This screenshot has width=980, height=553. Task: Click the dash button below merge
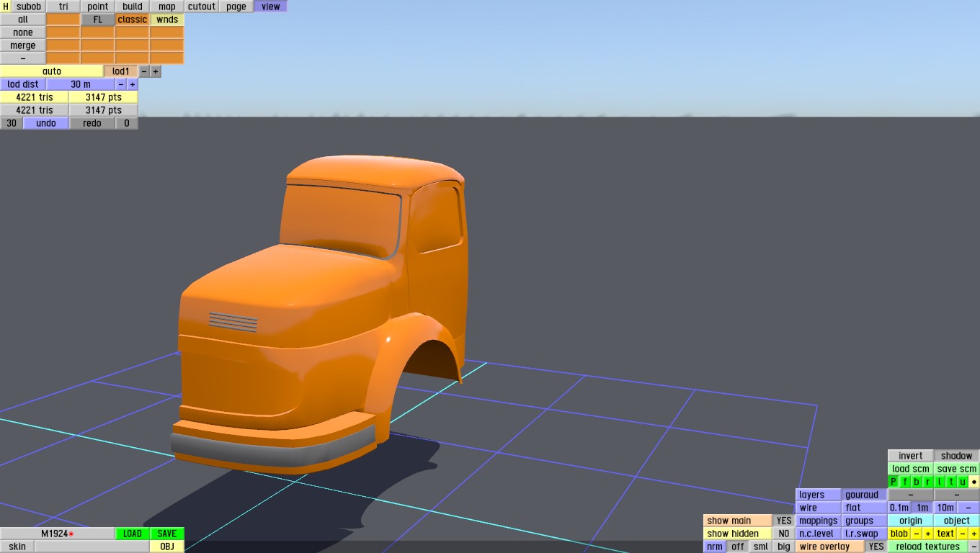23,58
